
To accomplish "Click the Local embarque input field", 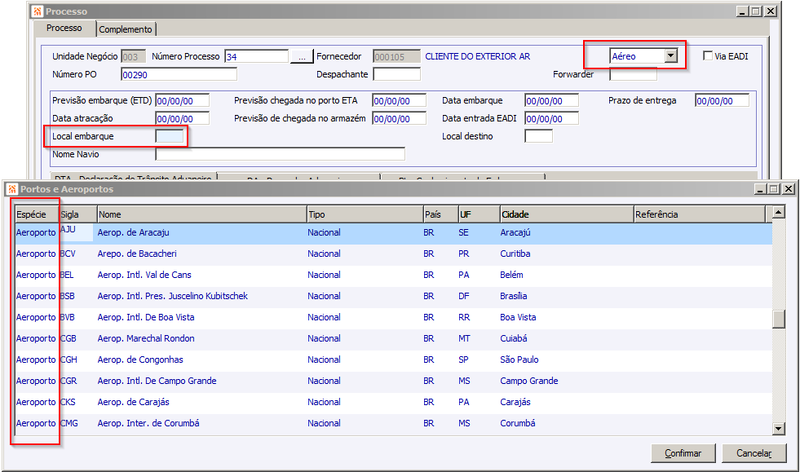I will click(169, 136).
